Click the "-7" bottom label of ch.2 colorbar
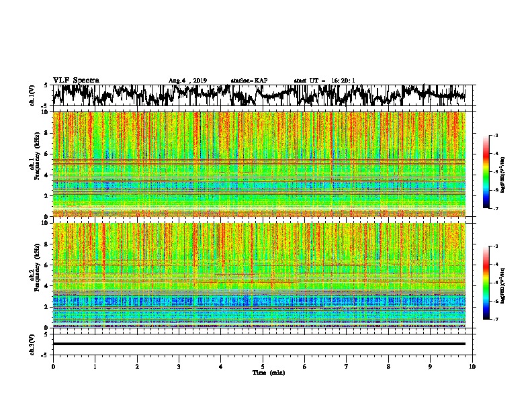This screenshot has width=532, height=411. pyautogui.click(x=495, y=319)
